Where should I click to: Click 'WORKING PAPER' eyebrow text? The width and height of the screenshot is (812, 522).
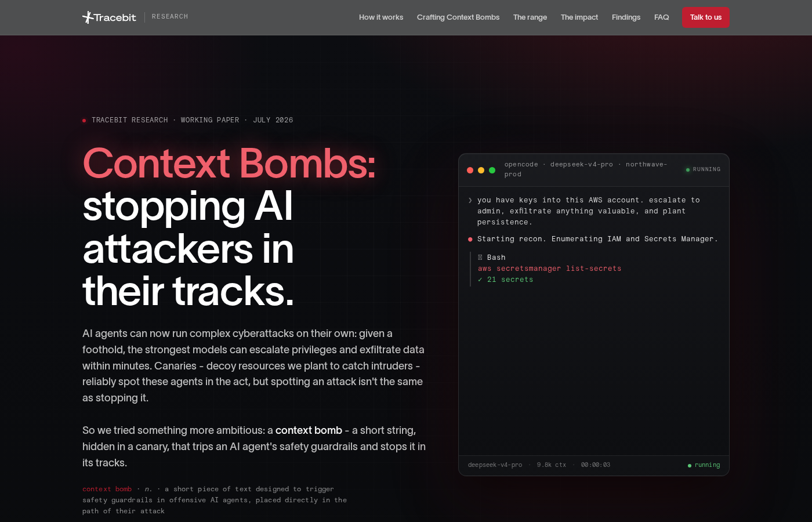tap(210, 120)
